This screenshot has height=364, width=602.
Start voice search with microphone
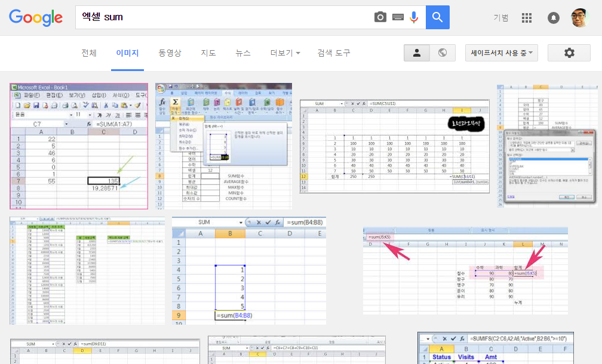pos(414,17)
